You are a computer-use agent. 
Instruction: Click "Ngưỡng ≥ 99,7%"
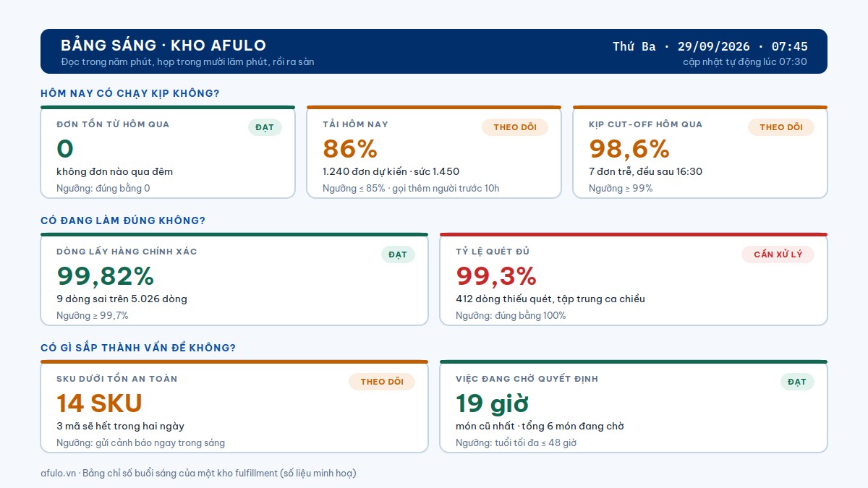[93, 316]
